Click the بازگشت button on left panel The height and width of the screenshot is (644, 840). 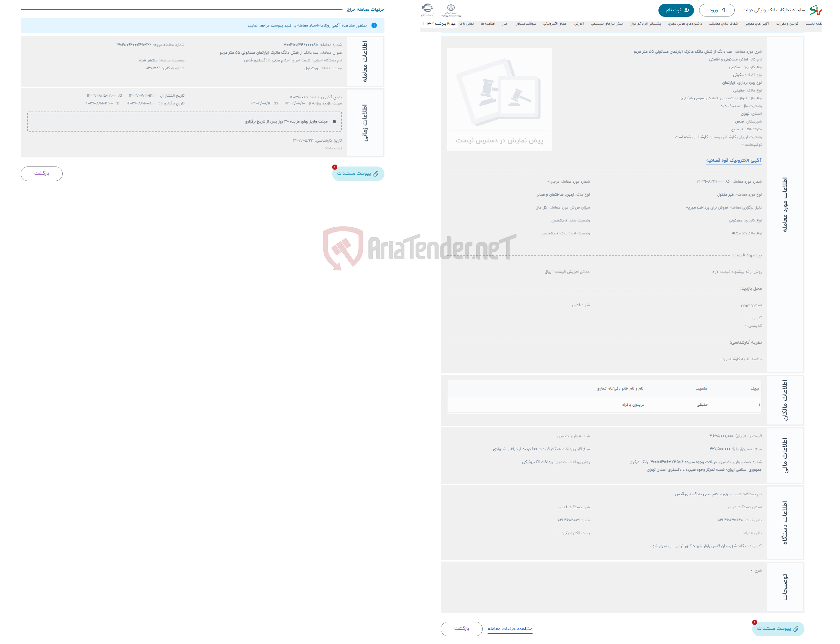(43, 175)
